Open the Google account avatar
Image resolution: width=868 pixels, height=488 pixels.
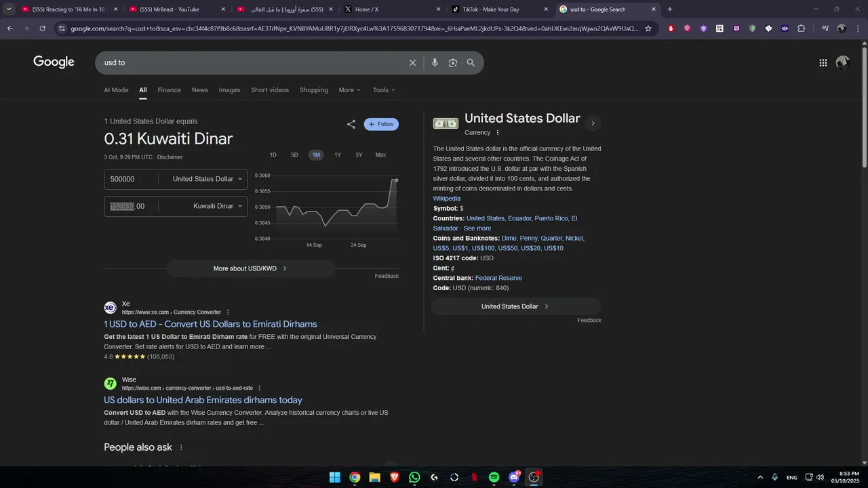pos(843,62)
